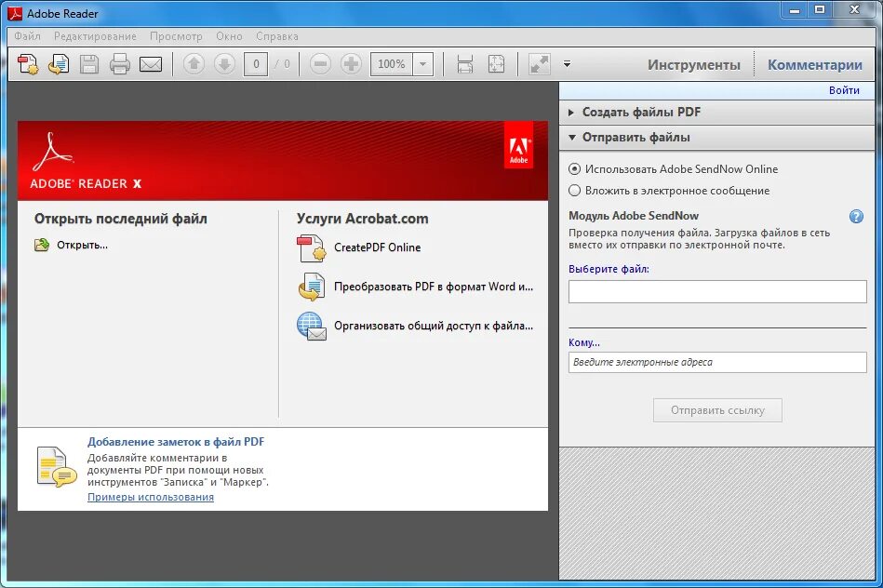The height and width of the screenshot is (588, 883).
Task: Click the CreatePDF Online document icon
Action: pos(311,248)
